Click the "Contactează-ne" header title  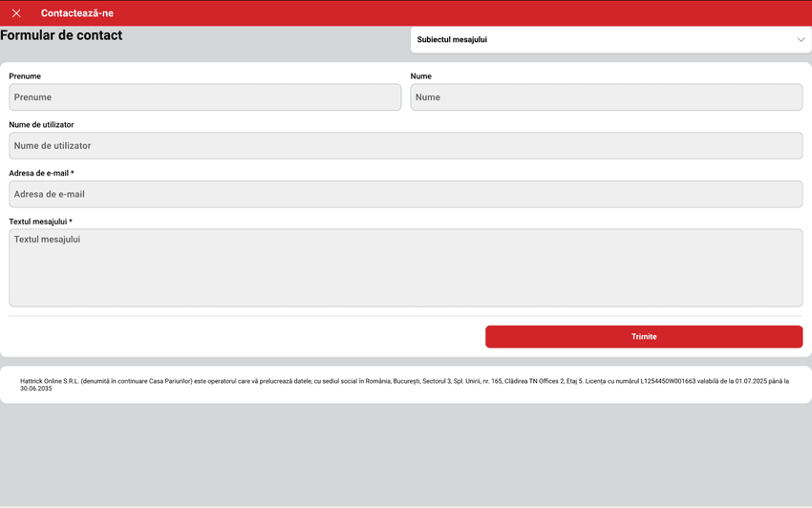(77, 13)
